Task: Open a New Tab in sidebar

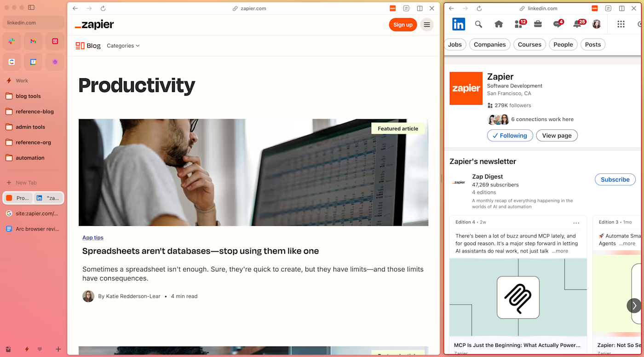Action: coord(33,183)
